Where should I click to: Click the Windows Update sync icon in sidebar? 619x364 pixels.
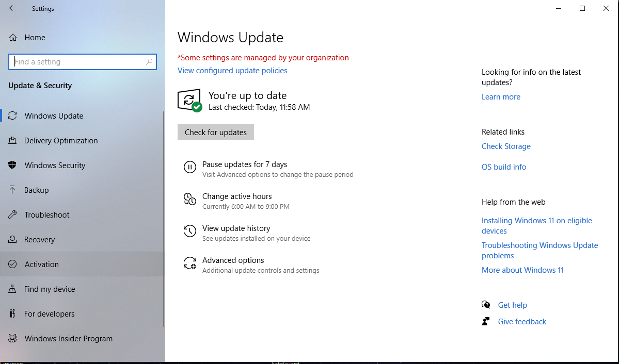coord(12,115)
